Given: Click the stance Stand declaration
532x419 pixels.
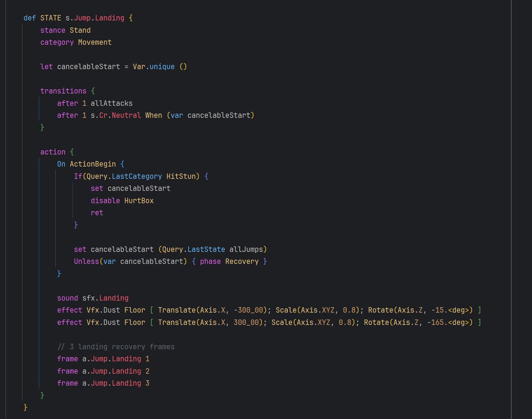Looking at the screenshot, I should pos(65,30).
